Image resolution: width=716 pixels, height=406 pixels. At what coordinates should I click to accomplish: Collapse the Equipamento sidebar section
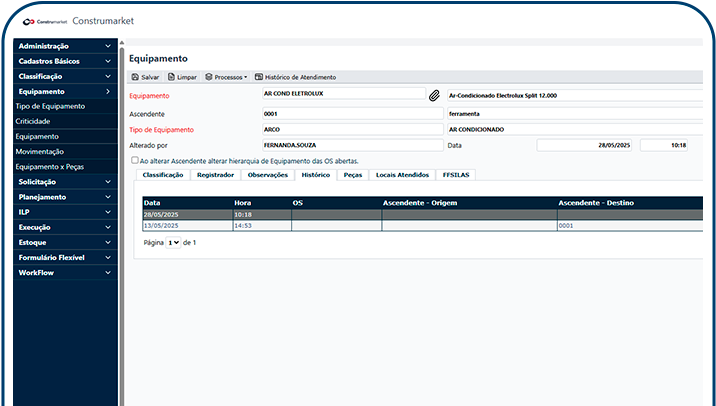point(64,91)
